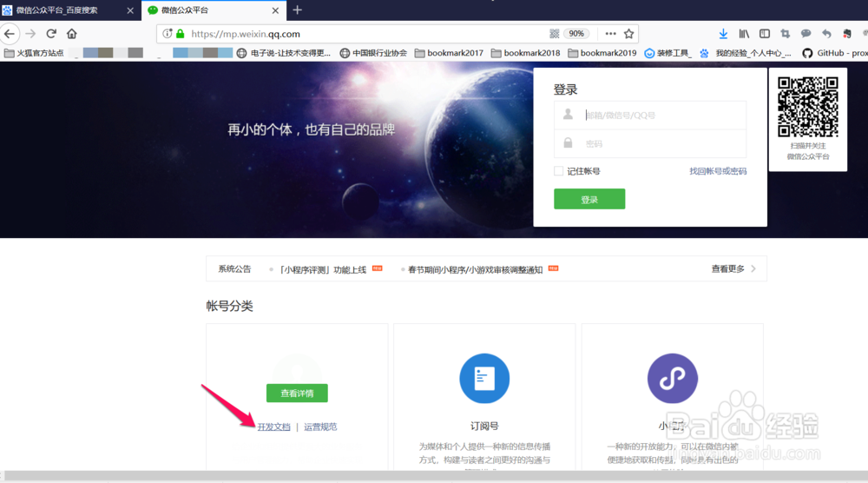Click the site information icon in the address bar
Image resolution: width=868 pixels, height=483 pixels.
168,34
